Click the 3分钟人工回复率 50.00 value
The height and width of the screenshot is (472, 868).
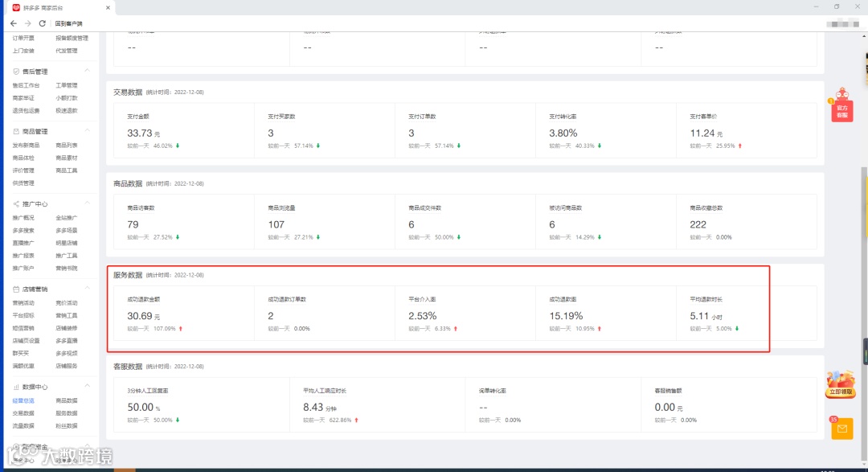(140, 407)
